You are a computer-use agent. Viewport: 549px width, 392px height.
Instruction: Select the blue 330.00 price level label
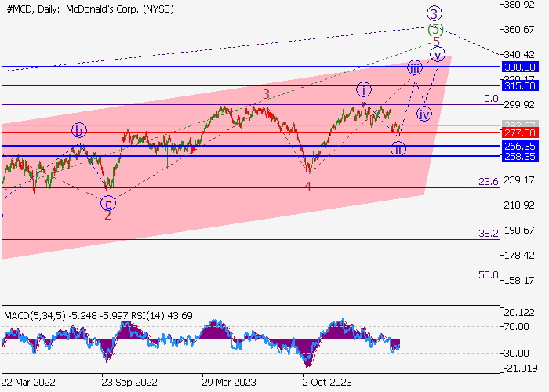point(520,67)
